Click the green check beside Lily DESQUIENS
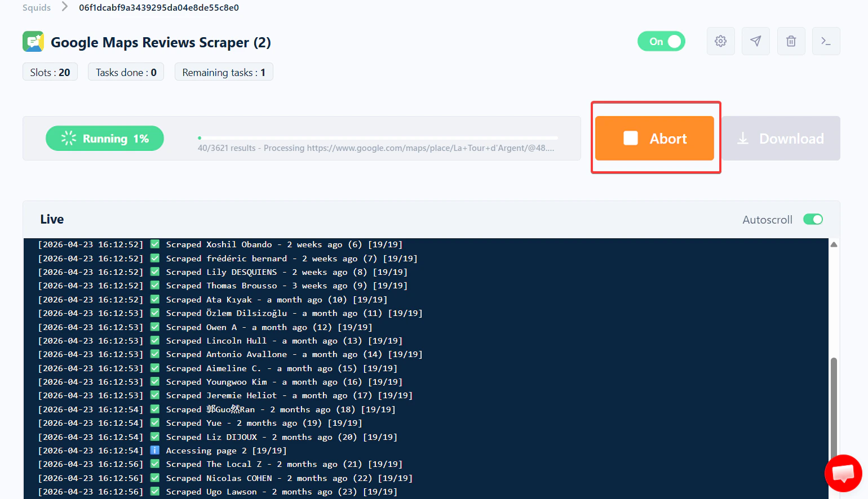The height and width of the screenshot is (499, 868). point(155,272)
